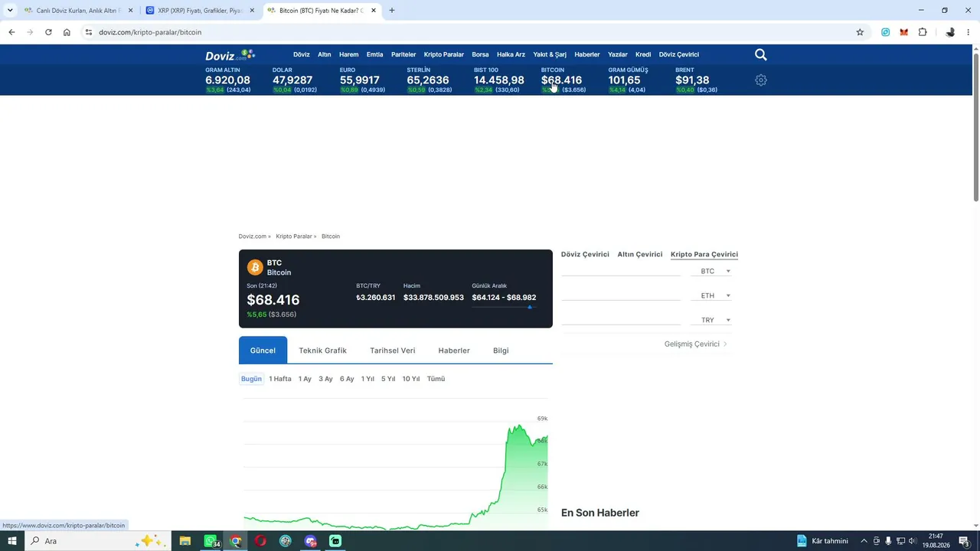Open Borsa menu item

(x=480, y=55)
